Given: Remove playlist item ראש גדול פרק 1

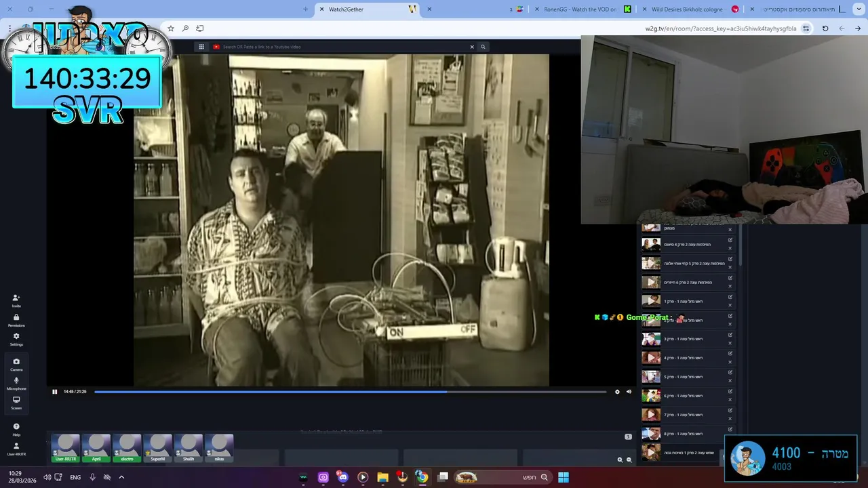Looking at the screenshot, I should [x=730, y=305].
